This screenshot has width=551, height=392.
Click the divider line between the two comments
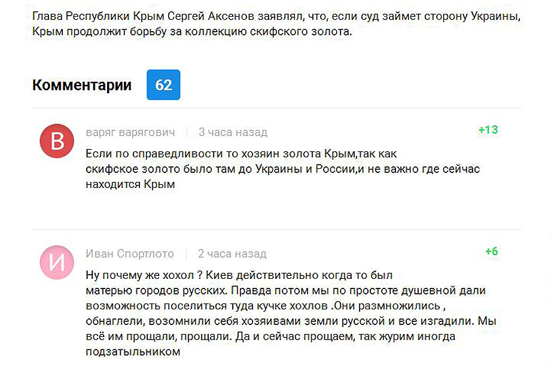(276, 229)
